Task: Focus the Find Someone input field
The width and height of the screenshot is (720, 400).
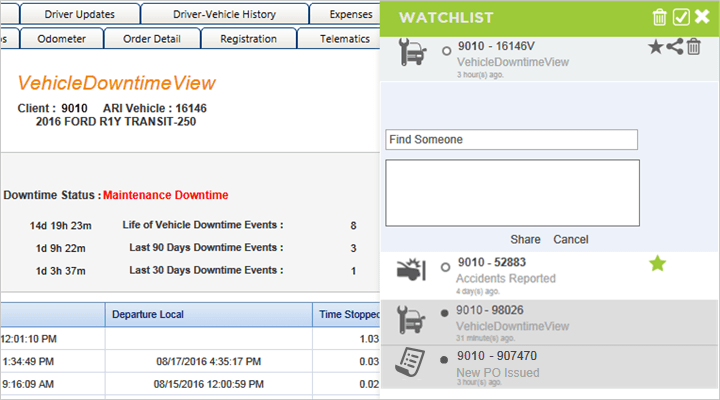Action: click(512, 139)
